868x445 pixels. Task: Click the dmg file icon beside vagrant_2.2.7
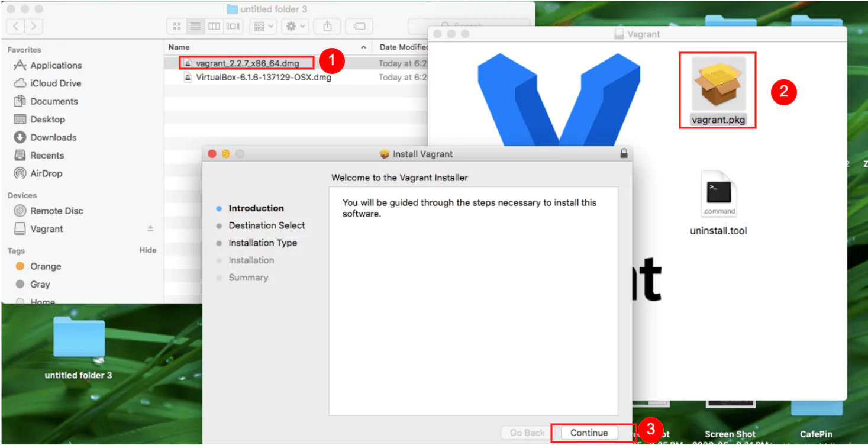click(188, 63)
